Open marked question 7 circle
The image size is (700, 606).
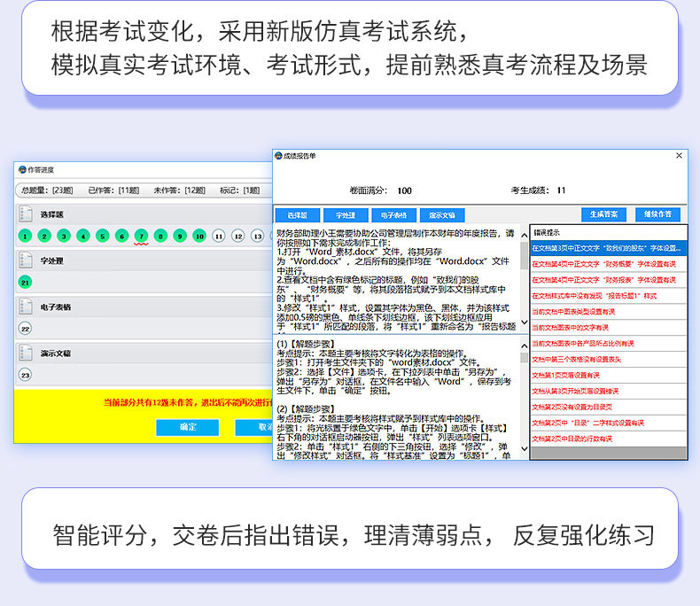(141, 236)
